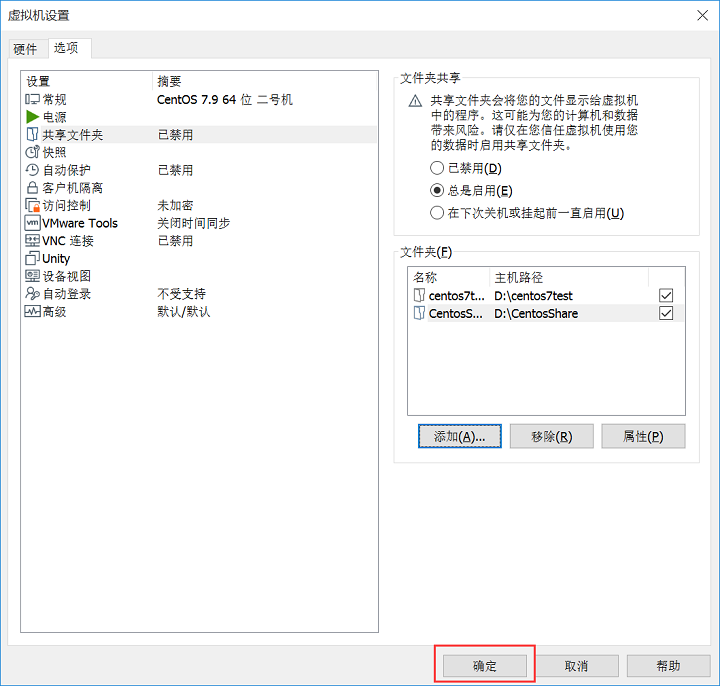Viewport: 720px width, 686px height.
Task: Click the D:\CentosShare host path
Action: 536,314
